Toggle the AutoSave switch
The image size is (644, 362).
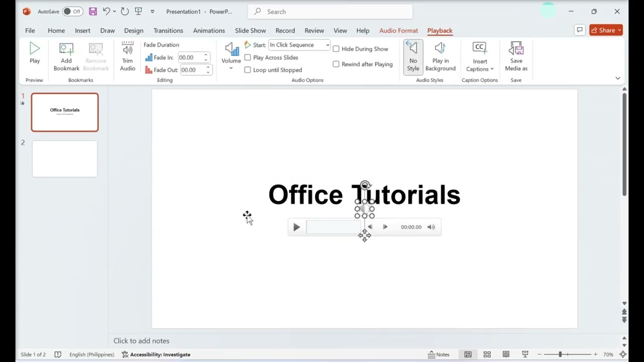tap(73, 11)
